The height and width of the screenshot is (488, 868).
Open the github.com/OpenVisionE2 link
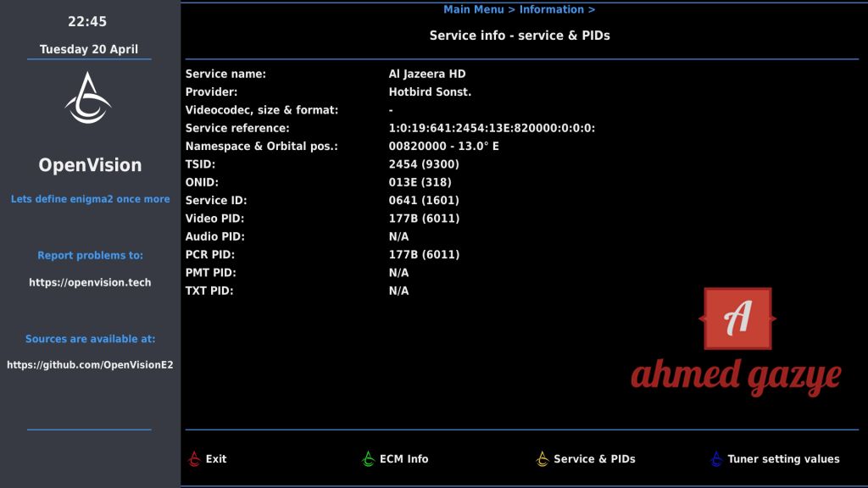coord(90,364)
